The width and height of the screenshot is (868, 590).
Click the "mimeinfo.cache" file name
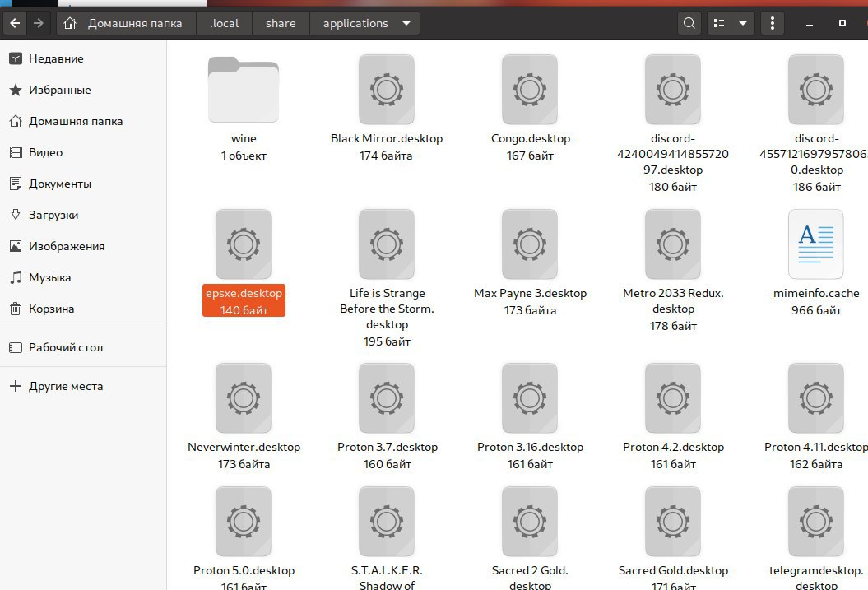[x=816, y=293]
